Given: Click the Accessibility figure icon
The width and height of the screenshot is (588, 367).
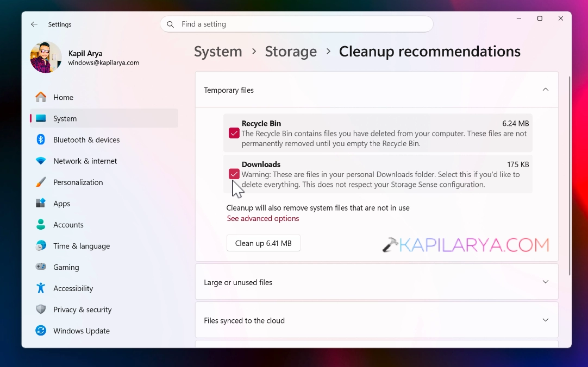Looking at the screenshot, I should pos(41,288).
